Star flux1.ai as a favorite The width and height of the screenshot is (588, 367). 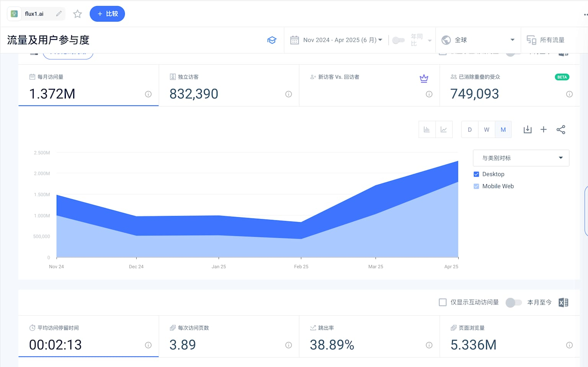[78, 14]
